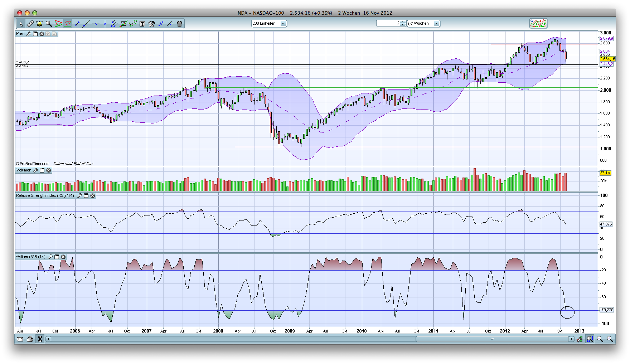Move the Kurs panel up

tap(48, 34)
